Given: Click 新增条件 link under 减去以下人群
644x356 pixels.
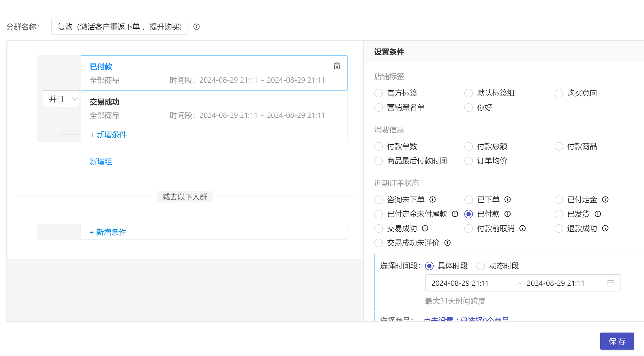Looking at the screenshot, I should [x=108, y=232].
